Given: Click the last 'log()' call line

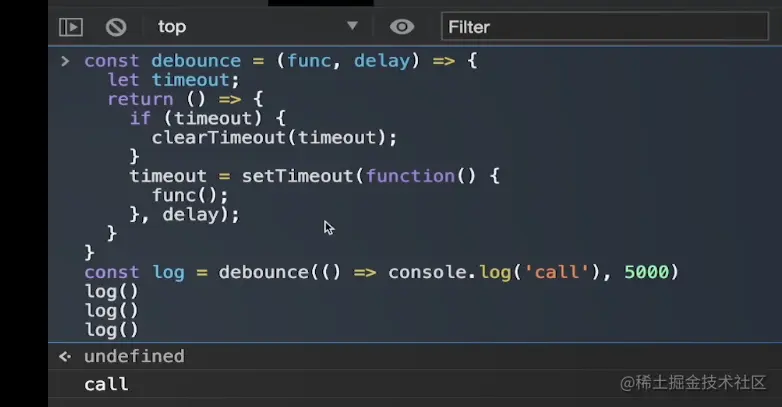Looking at the screenshot, I should coord(111,330).
